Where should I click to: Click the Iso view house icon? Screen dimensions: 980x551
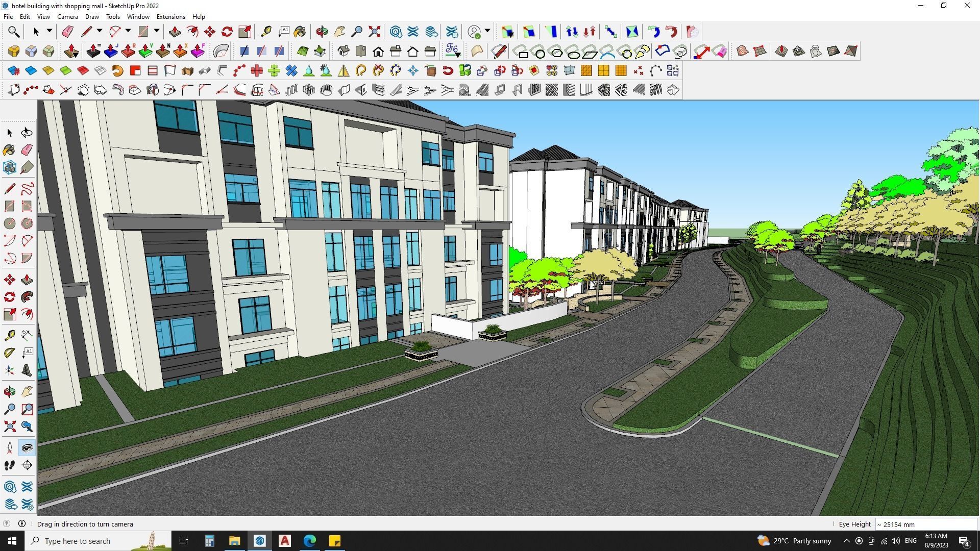click(344, 51)
